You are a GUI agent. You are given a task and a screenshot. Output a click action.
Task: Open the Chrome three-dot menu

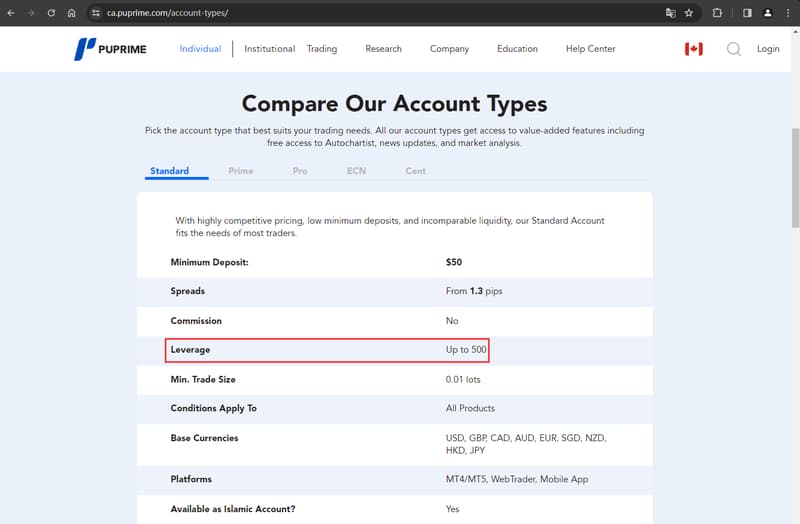coord(788,13)
